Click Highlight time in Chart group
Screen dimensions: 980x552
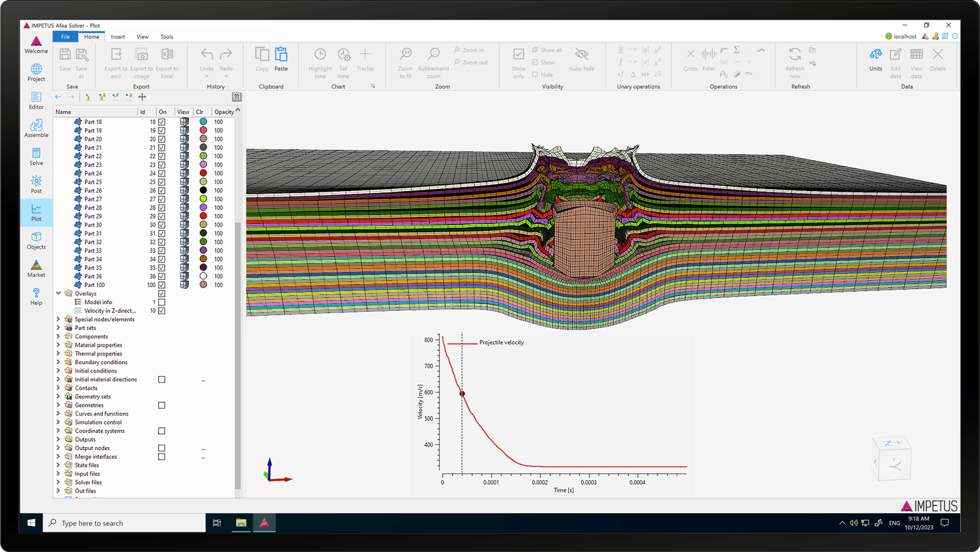320,62
